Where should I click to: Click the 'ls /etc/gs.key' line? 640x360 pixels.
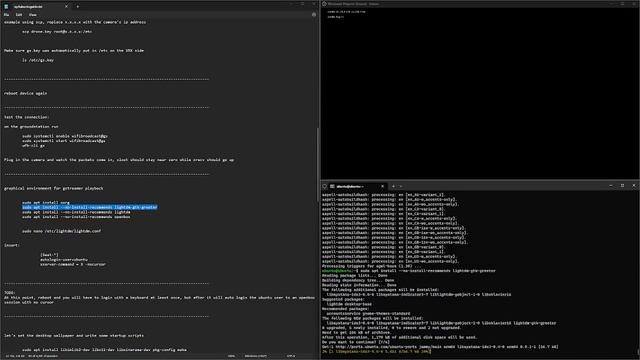click(38, 60)
